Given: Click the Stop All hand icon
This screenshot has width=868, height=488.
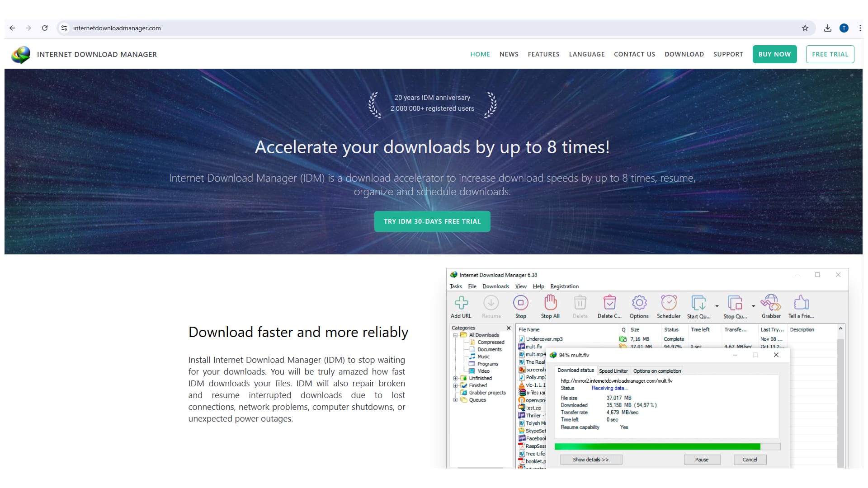Looking at the screenshot, I should 550,302.
